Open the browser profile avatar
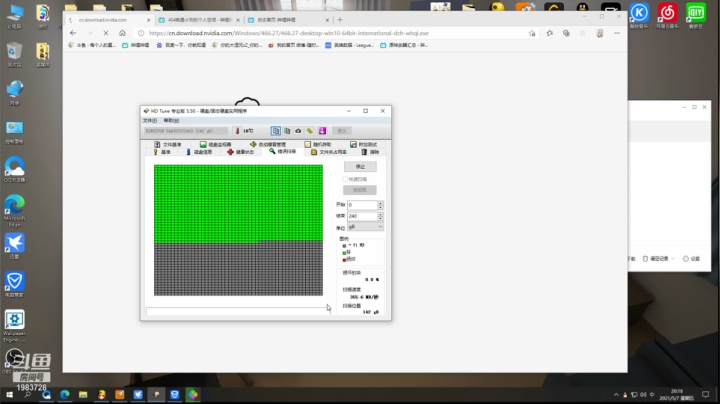Screen dimensions: 720x404 point(600,33)
